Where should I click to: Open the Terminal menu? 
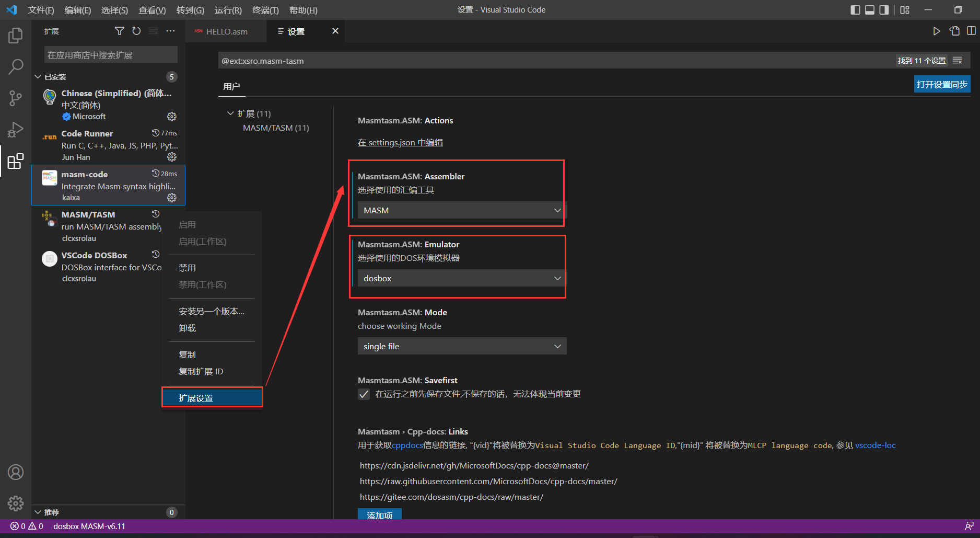click(x=265, y=10)
